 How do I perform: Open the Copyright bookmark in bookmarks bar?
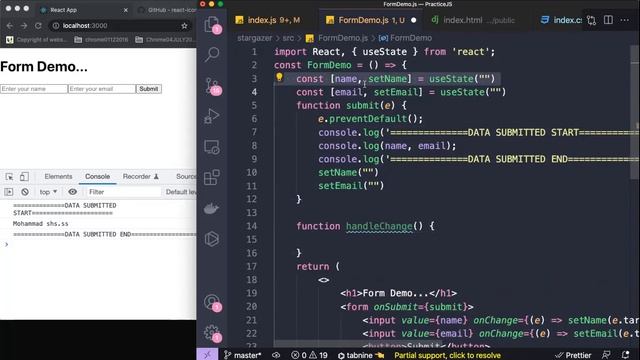[x=36, y=40]
